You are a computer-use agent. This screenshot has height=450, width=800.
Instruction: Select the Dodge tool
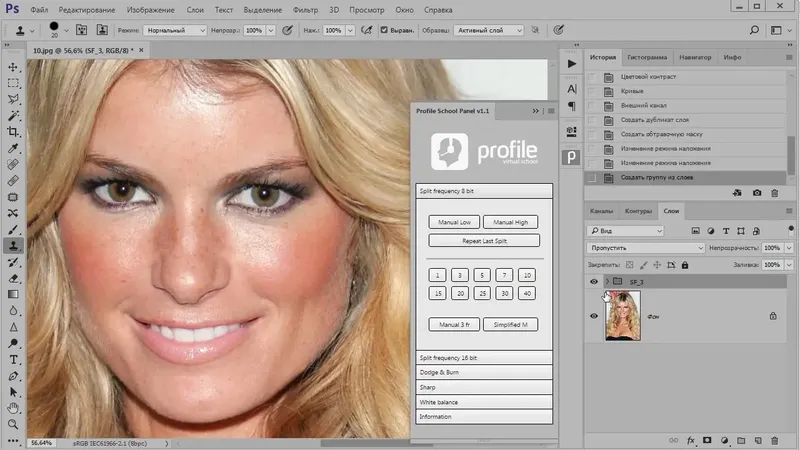coord(13,343)
